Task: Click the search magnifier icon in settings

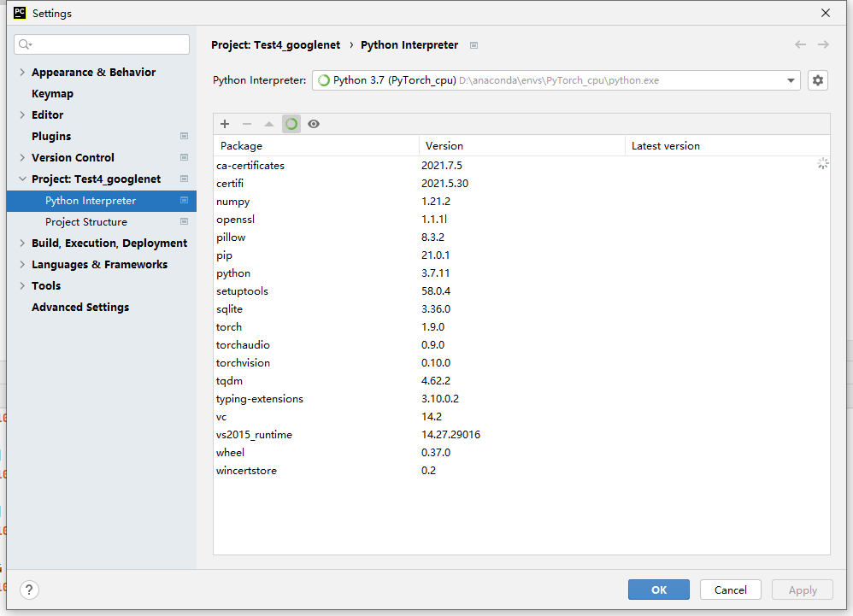Action: [25, 44]
